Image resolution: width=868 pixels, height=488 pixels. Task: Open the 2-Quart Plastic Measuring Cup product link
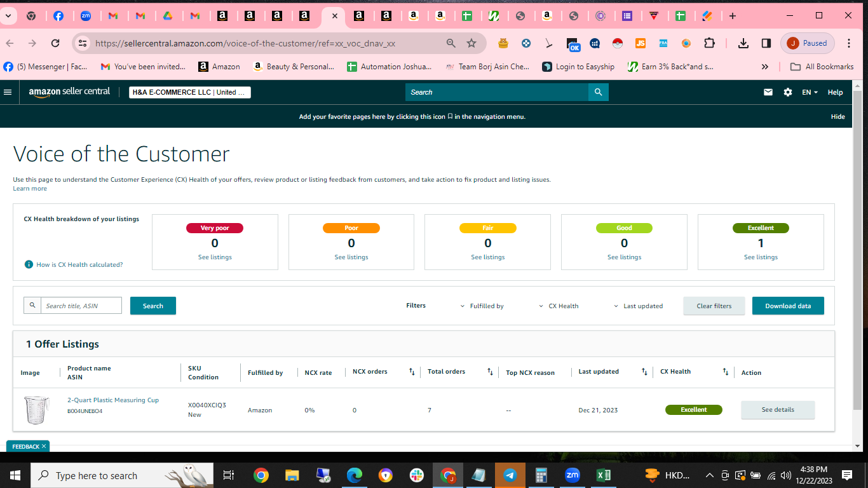[x=113, y=400]
